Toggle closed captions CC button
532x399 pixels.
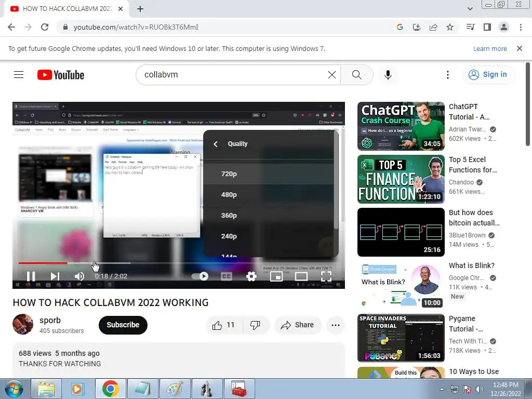(x=227, y=276)
